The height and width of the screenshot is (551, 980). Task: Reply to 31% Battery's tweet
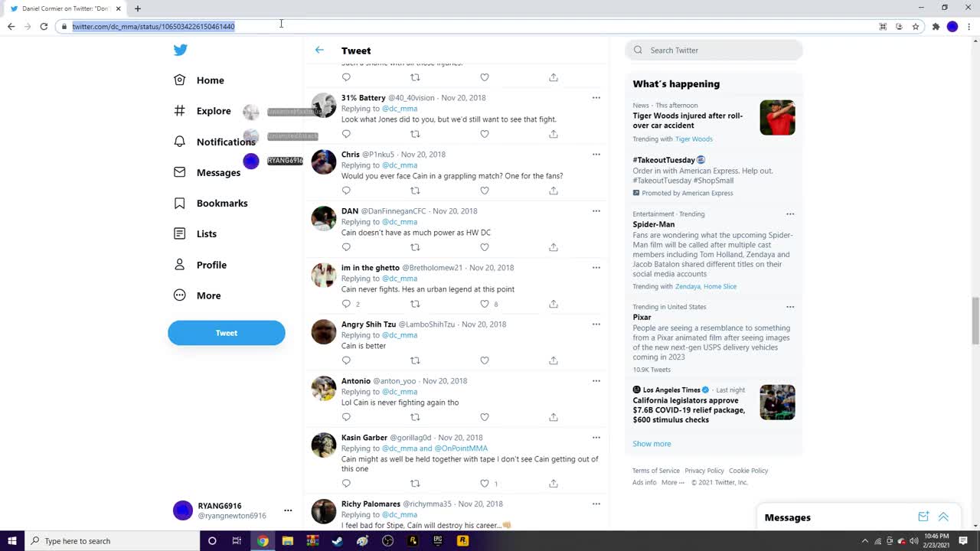coord(346,134)
